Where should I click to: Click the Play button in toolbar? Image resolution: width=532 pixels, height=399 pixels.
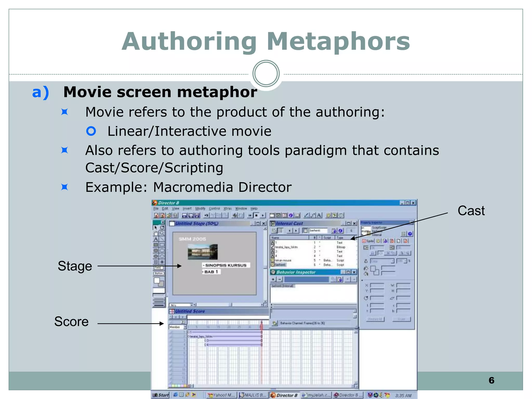click(263, 215)
